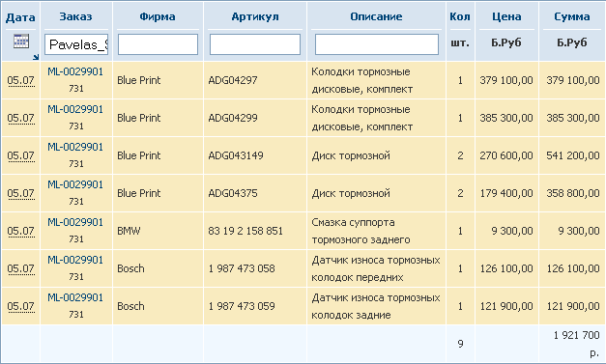Screen dimensions: 606x364
Task: Open the calendar date picker icon
Action: coord(21,41)
